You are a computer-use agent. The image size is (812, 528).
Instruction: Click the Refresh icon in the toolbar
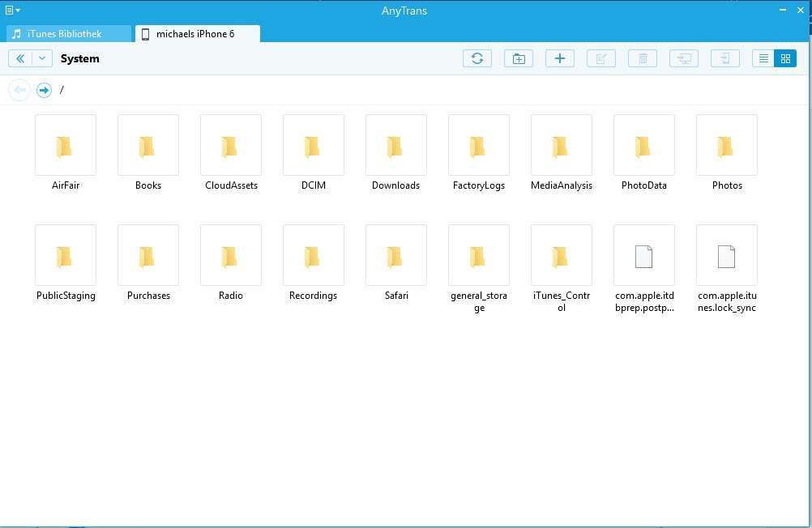[x=477, y=58]
